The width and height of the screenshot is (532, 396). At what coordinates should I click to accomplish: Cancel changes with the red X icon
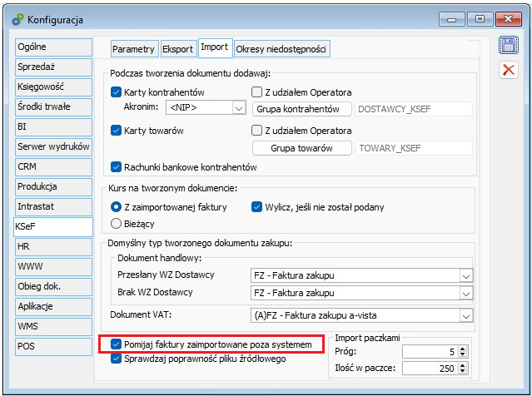point(508,70)
